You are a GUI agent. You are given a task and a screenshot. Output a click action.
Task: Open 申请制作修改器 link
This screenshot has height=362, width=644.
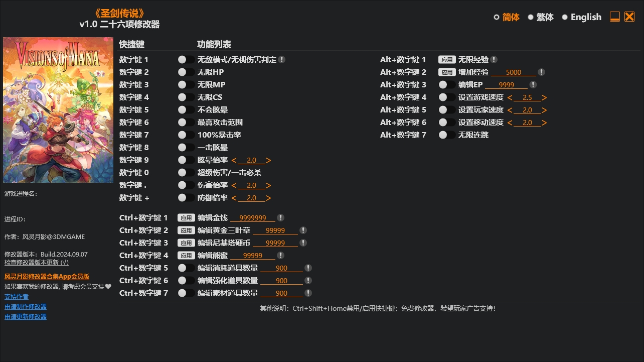(26, 307)
